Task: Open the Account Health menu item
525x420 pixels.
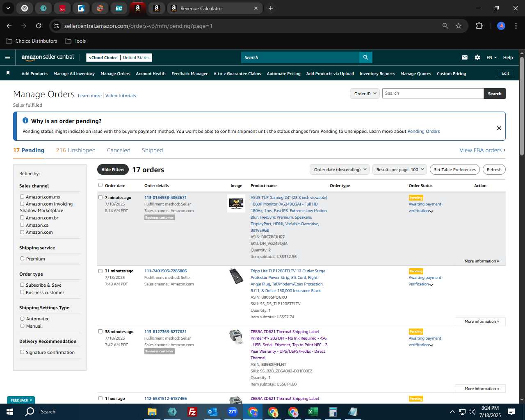Action: tap(151, 73)
